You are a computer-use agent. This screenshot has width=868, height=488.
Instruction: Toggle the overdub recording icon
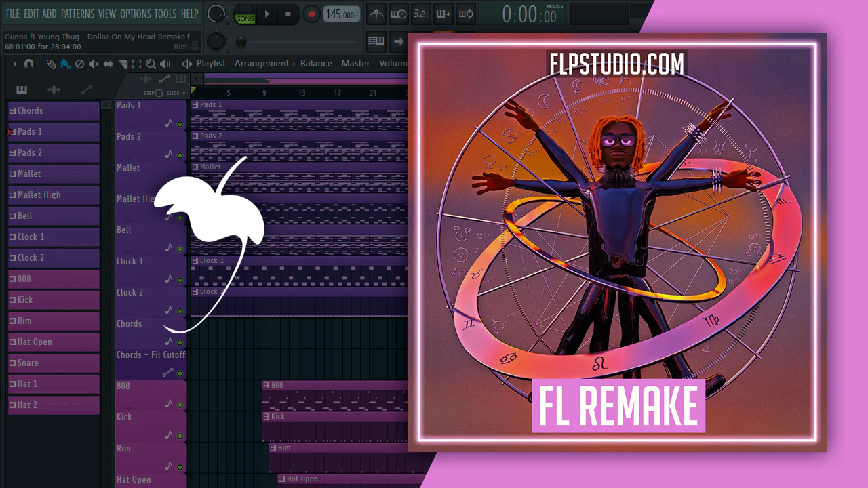click(443, 14)
